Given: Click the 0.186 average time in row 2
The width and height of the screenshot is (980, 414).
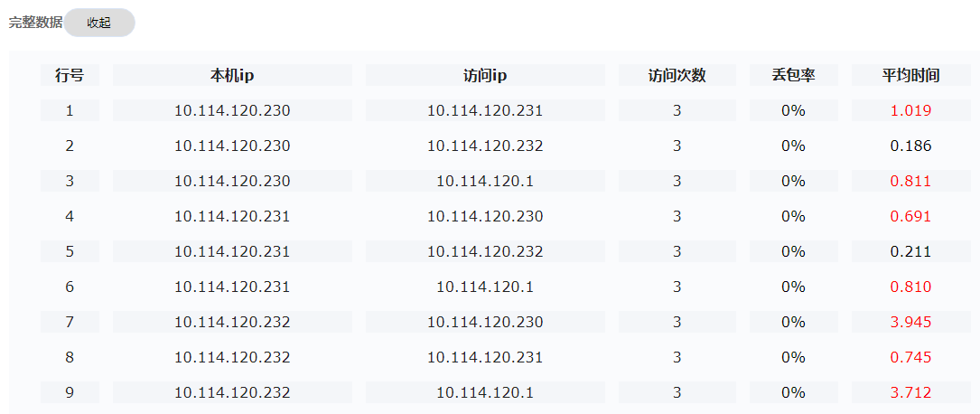Looking at the screenshot, I should tap(910, 146).
